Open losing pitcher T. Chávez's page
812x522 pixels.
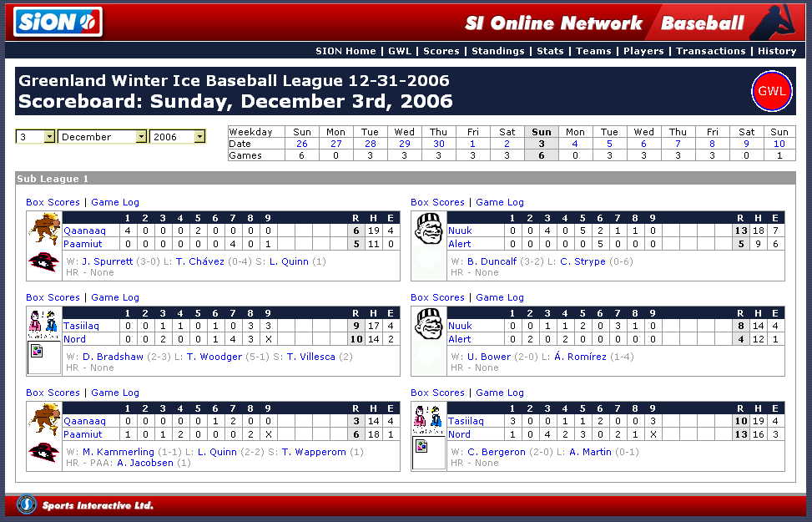tap(200, 261)
